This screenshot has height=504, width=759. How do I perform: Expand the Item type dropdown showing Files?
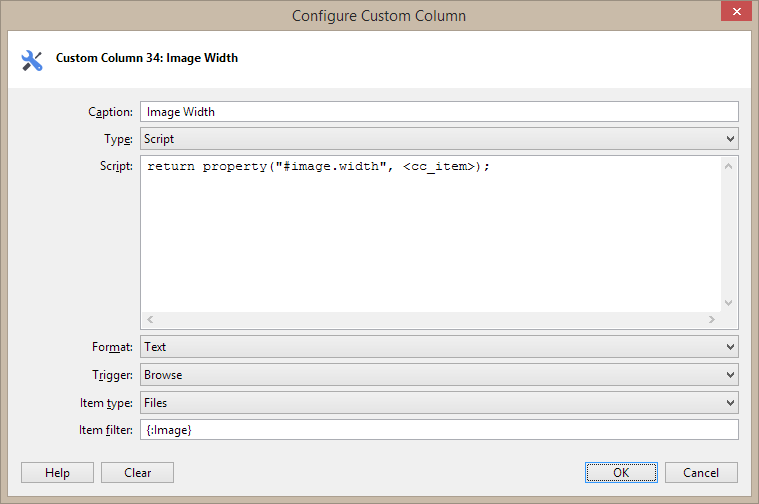(438, 403)
